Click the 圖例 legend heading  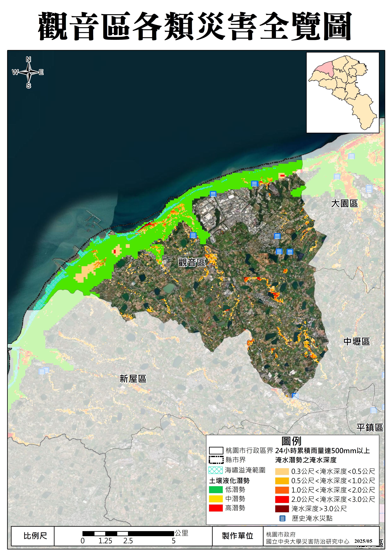tap(291, 441)
